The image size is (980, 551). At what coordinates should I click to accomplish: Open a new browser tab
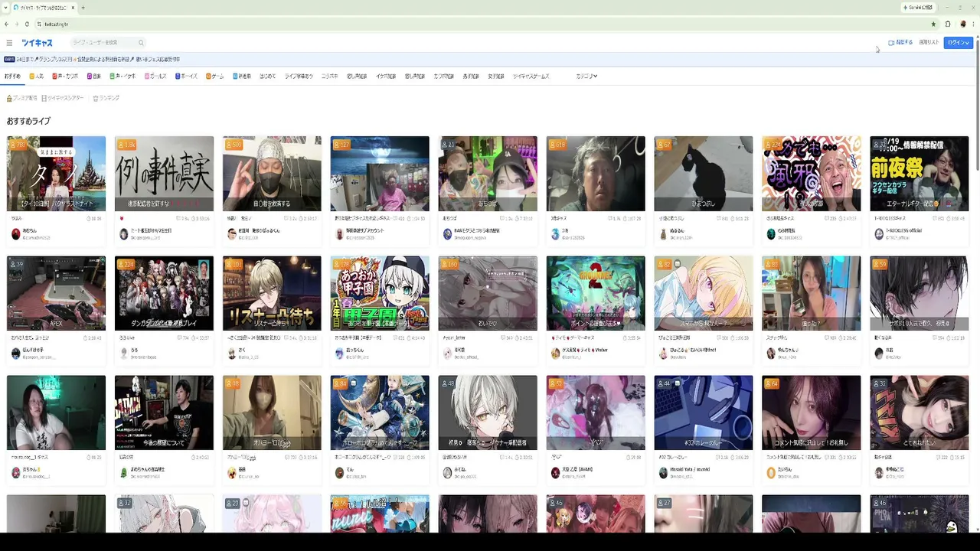83,8
